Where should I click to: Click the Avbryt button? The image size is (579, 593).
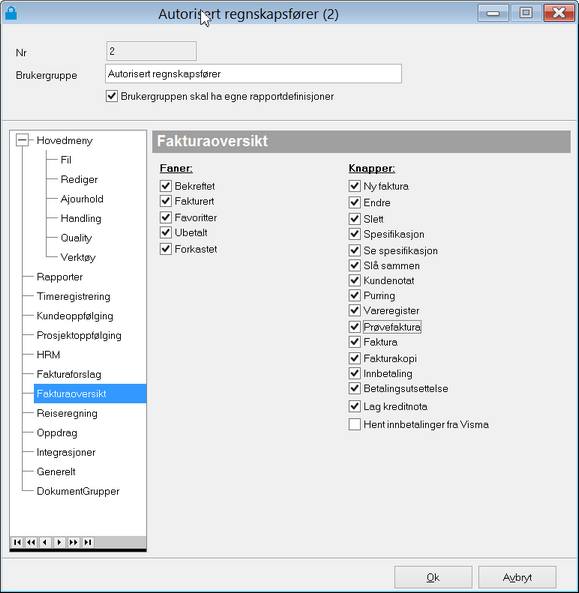point(517,577)
